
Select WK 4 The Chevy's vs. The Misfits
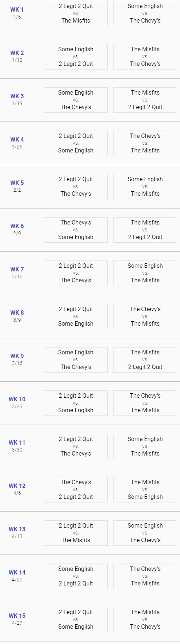coord(145,143)
